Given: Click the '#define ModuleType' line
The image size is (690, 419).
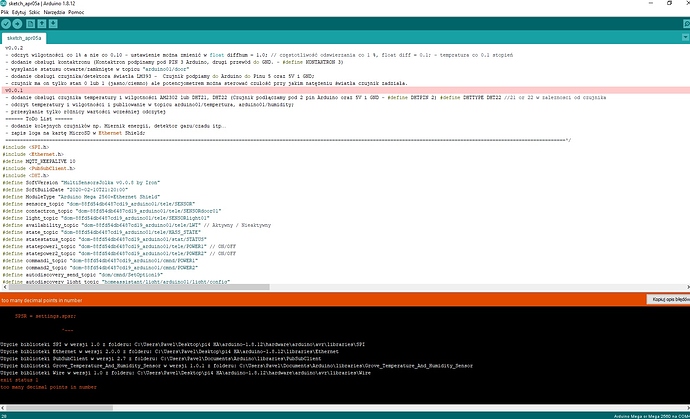Looking at the screenshot, I should 81,196.
